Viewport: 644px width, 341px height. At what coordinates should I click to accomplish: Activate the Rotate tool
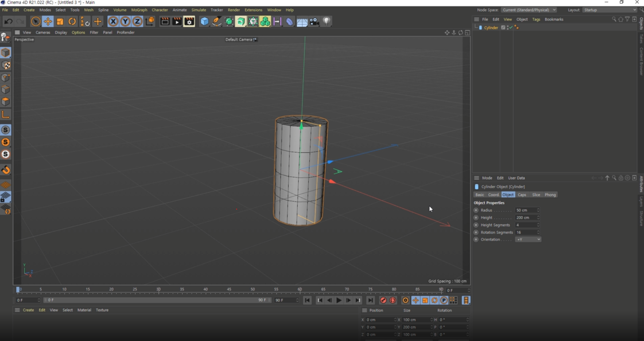tap(72, 21)
